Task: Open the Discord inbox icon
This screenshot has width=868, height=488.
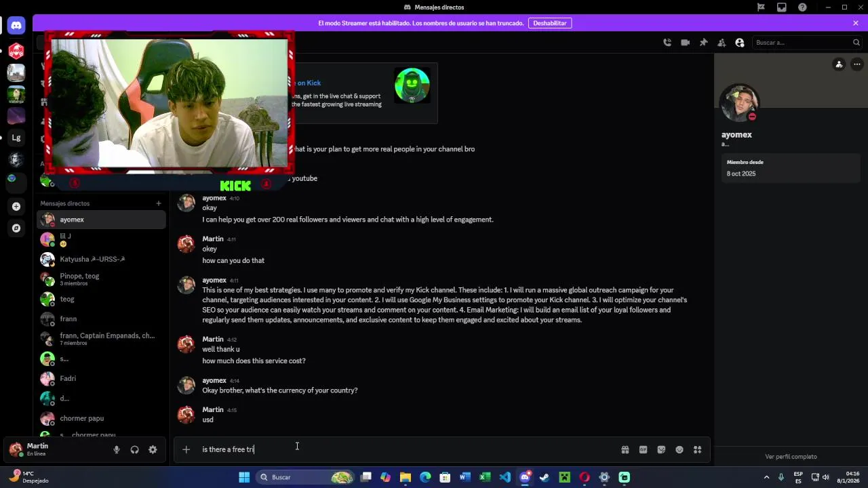Action: [782, 7]
